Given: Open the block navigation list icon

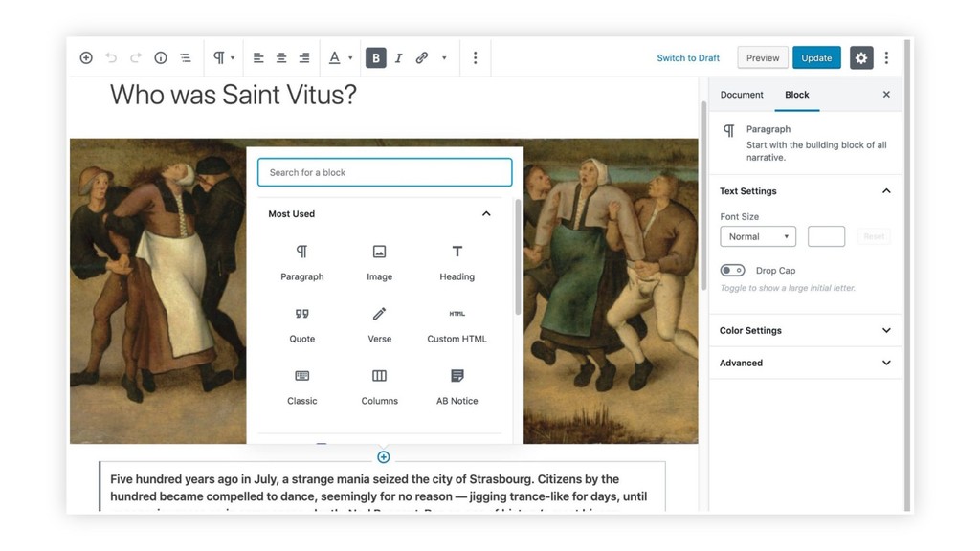Looking at the screenshot, I should pyautogui.click(x=186, y=57).
